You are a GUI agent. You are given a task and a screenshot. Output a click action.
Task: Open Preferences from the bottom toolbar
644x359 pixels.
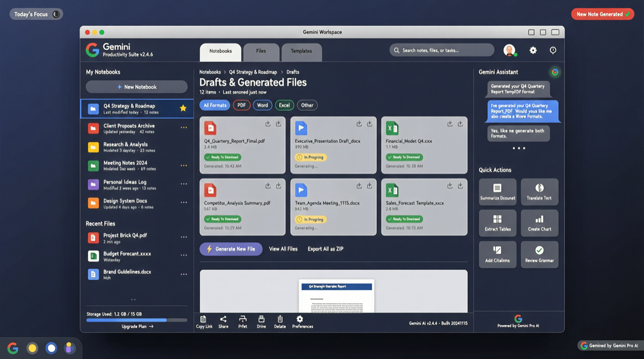(299, 319)
